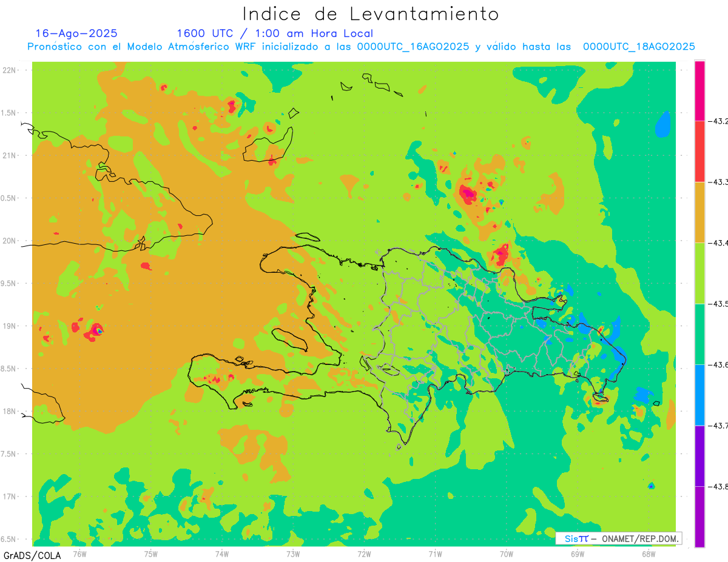Viewport: 728px width, 562px height.
Task: Click the longitude label "71W"
Action: click(435, 554)
